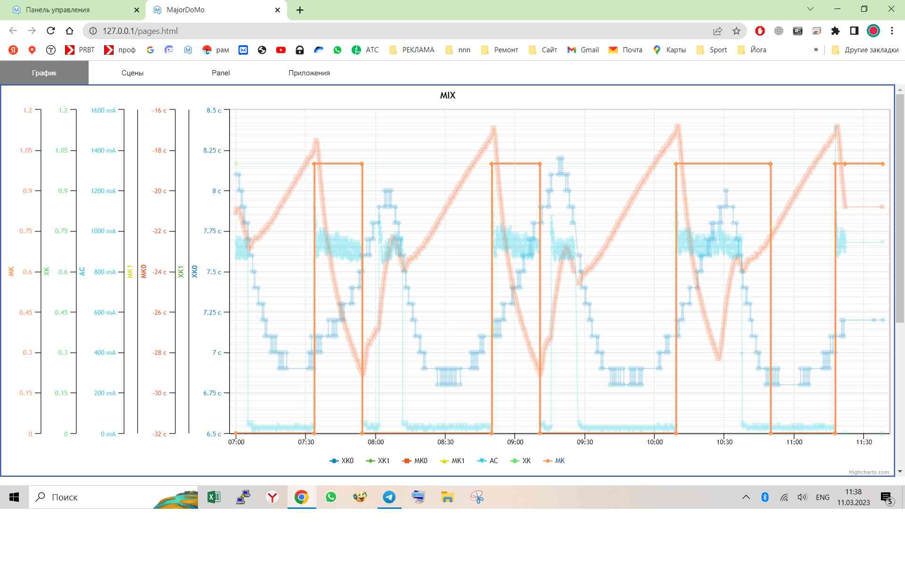Click the Highcharts.com credit link
This screenshot has width=905, height=588.
(x=868, y=472)
